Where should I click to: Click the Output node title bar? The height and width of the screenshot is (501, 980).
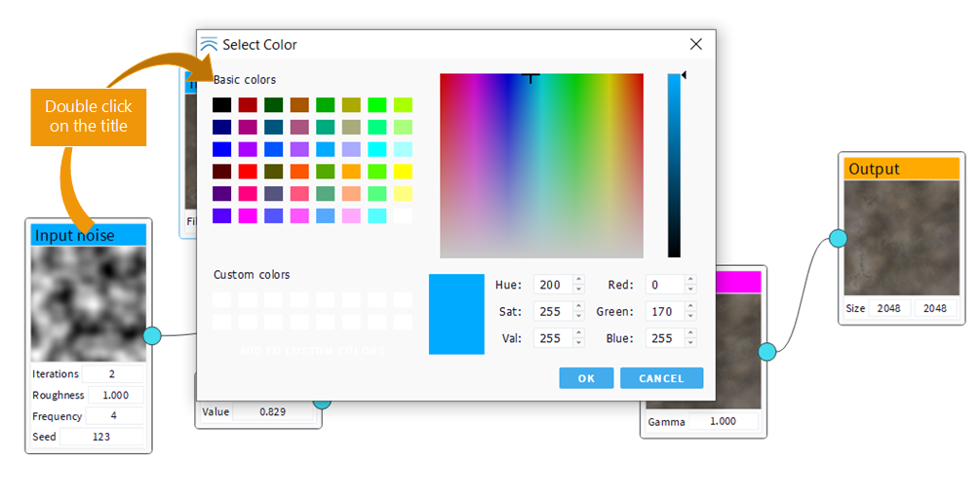pyautogui.click(x=900, y=169)
